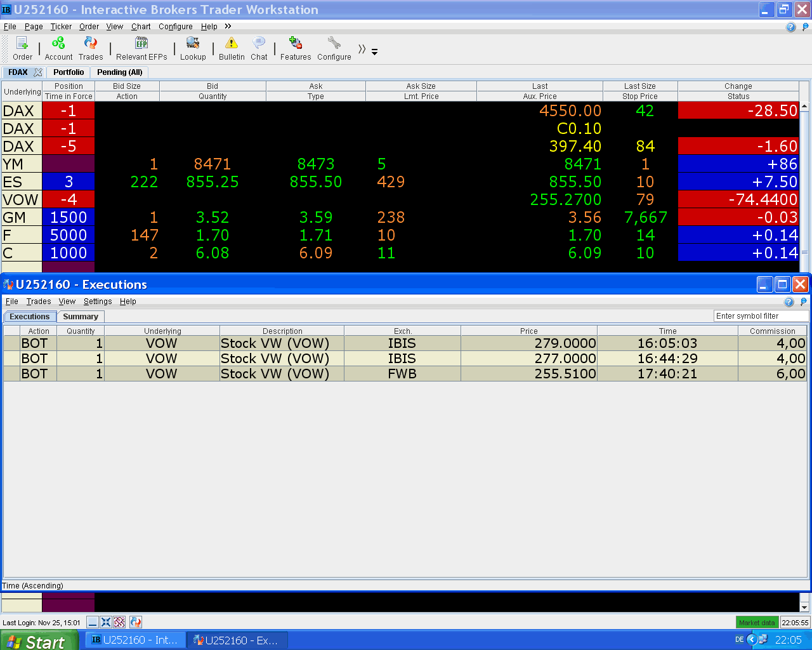Click the help icon in Trader Workstation menu bar

790,27
